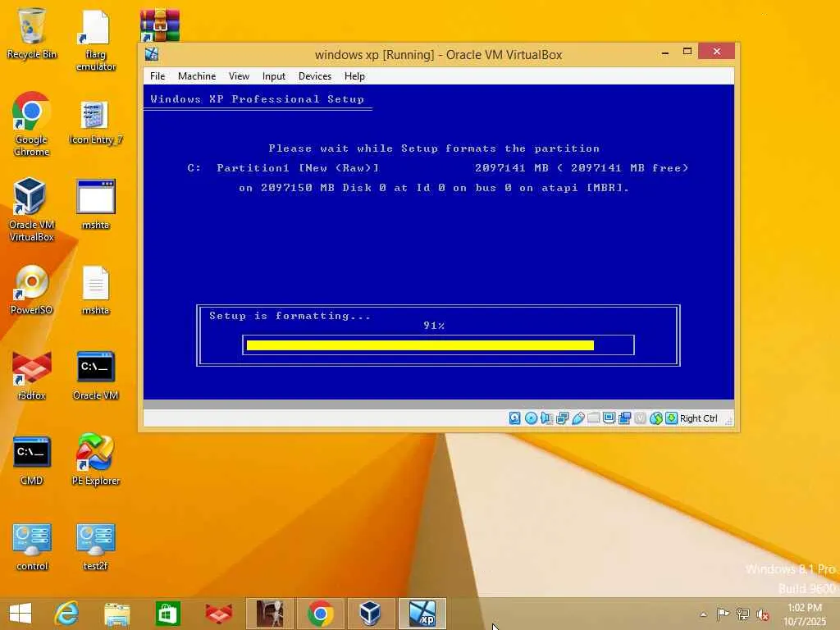Image resolution: width=840 pixels, height=630 pixels.
Task: Select the Google Chrome desktop shortcut
Action: pos(32,125)
